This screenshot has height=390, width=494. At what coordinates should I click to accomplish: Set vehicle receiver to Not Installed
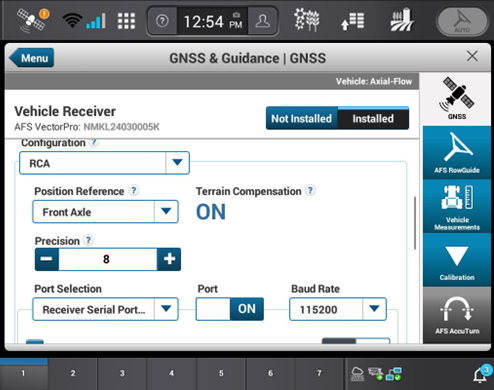[x=302, y=118]
